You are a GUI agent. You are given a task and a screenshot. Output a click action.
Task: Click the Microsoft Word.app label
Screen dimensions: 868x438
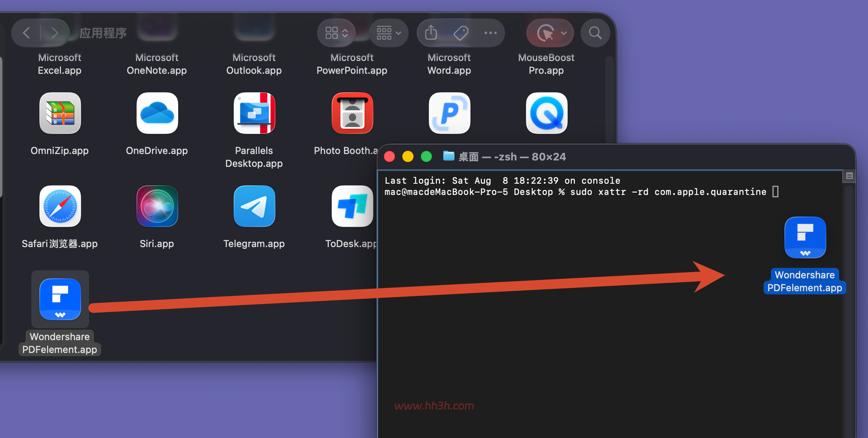click(x=449, y=64)
